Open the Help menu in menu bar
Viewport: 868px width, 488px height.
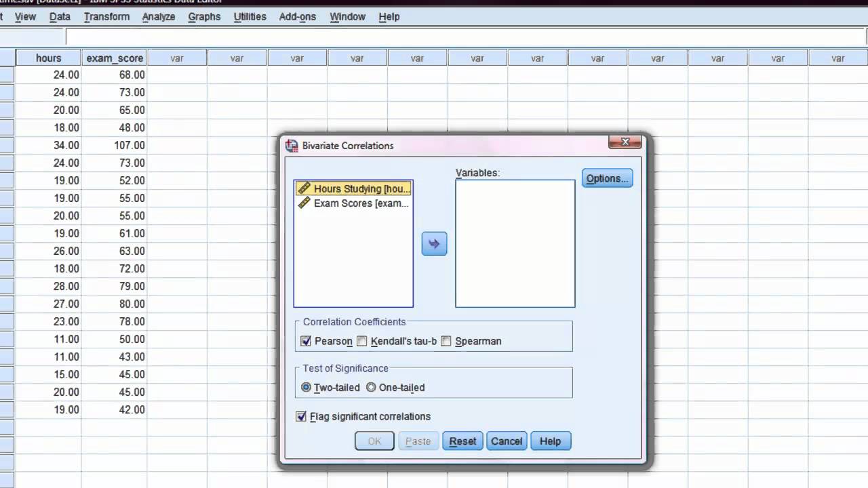tap(389, 16)
